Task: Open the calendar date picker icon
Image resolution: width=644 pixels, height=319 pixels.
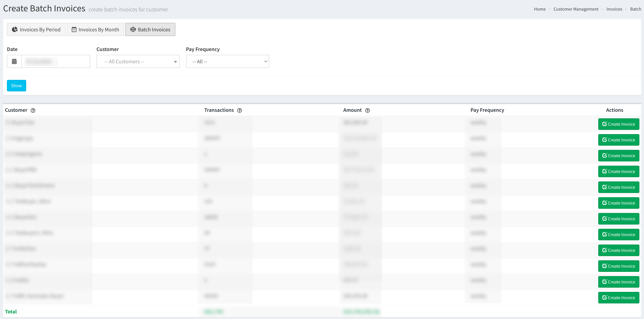Action: click(x=14, y=61)
